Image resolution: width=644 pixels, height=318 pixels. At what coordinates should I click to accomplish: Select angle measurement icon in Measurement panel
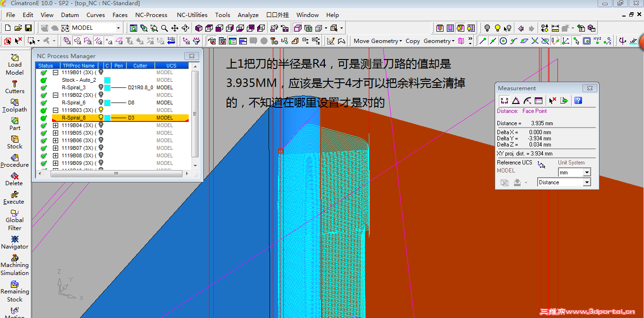516,100
